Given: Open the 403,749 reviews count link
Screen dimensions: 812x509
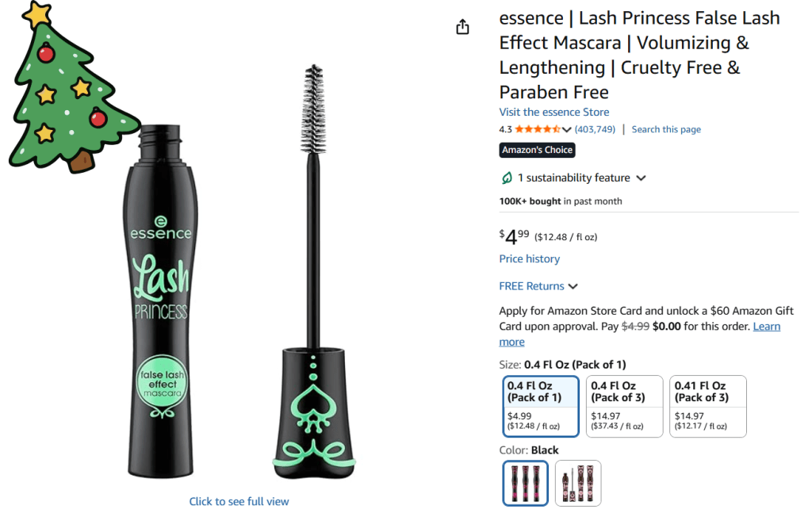Looking at the screenshot, I should [595, 129].
